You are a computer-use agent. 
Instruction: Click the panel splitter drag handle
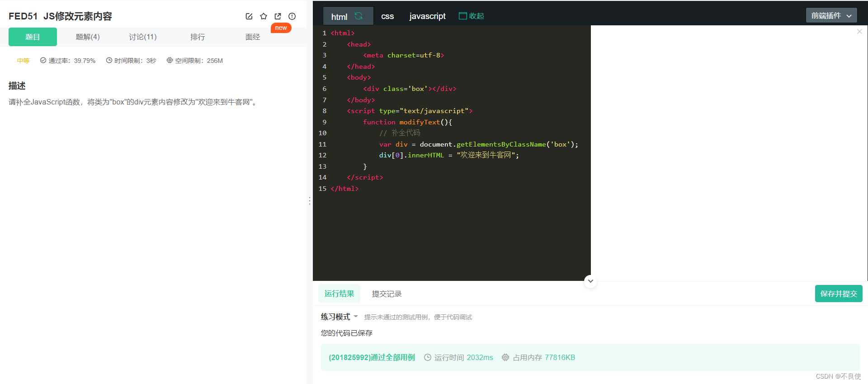pos(310,200)
